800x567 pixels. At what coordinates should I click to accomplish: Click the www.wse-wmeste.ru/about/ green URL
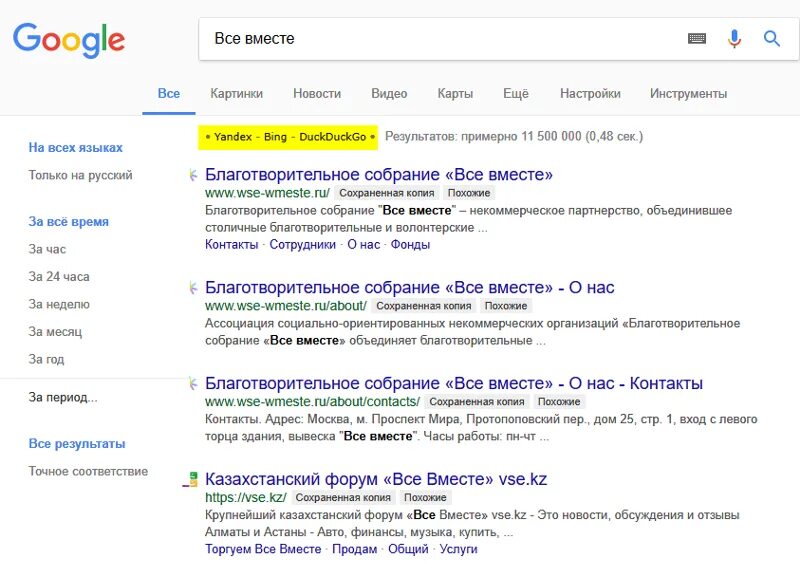click(286, 306)
